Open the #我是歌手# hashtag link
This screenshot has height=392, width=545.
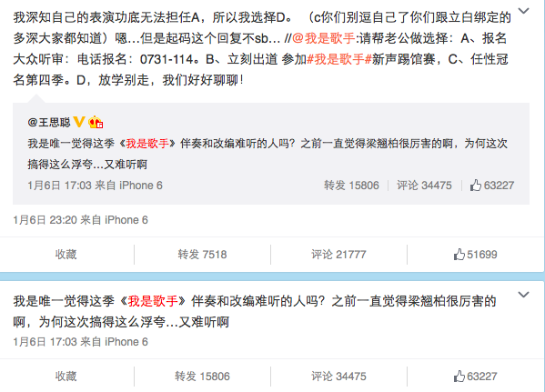(339, 59)
